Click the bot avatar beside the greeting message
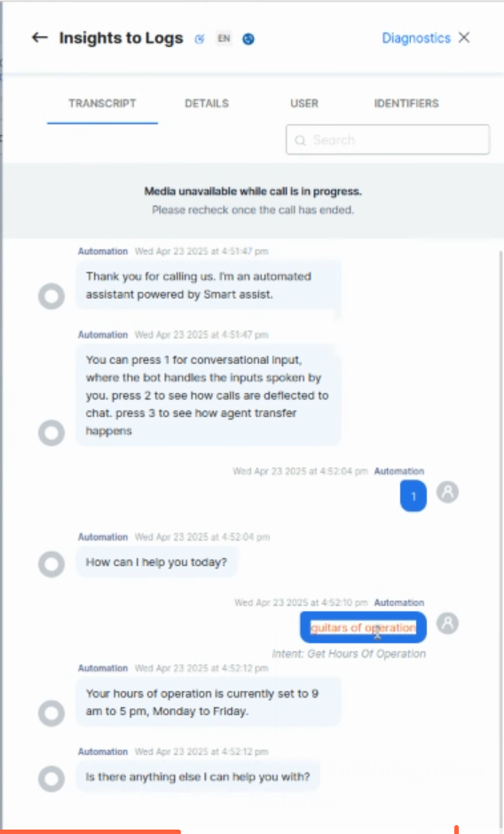 click(51, 296)
